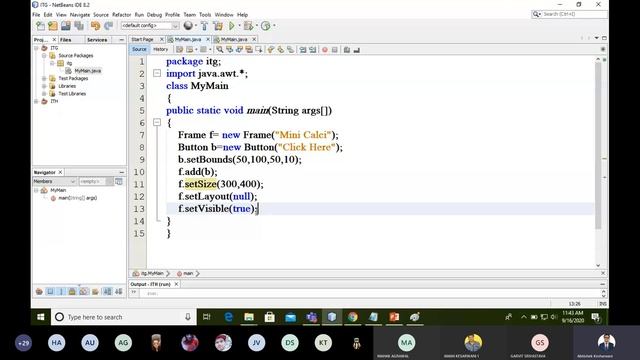
Task: Switch editor to History view
Action: click(x=160, y=49)
